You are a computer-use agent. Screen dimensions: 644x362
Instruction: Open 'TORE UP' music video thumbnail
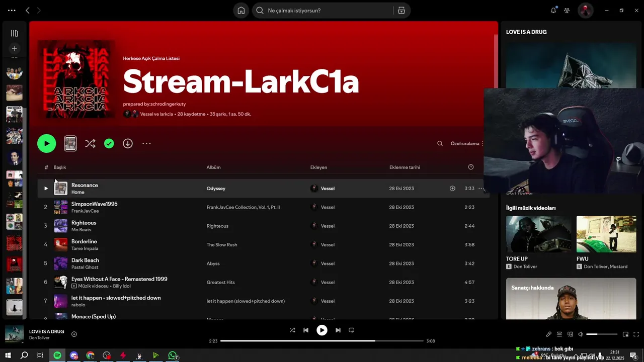pyautogui.click(x=539, y=234)
